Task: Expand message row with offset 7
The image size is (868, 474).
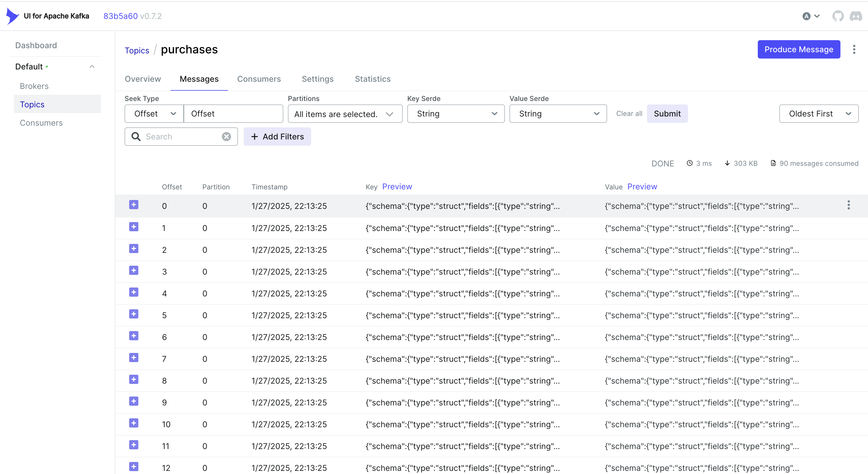Action: point(134,358)
